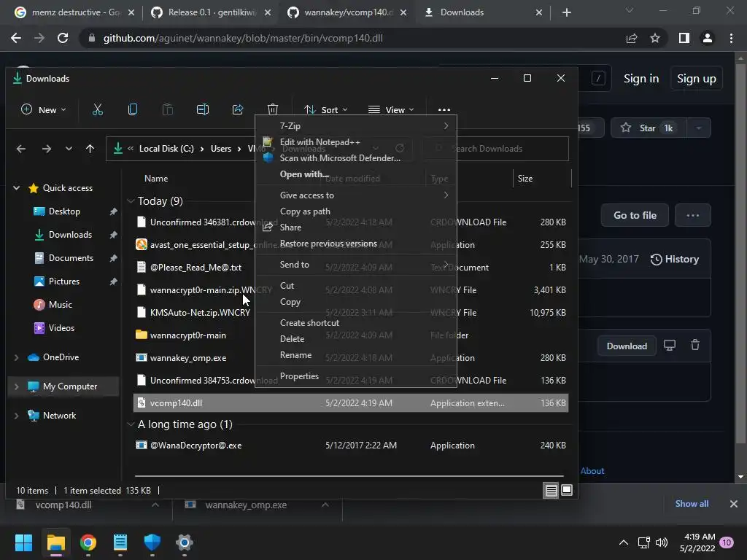The width and height of the screenshot is (747, 560).
Task: Click Go to file button
Action: pyautogui.click(x=635, y=215)
